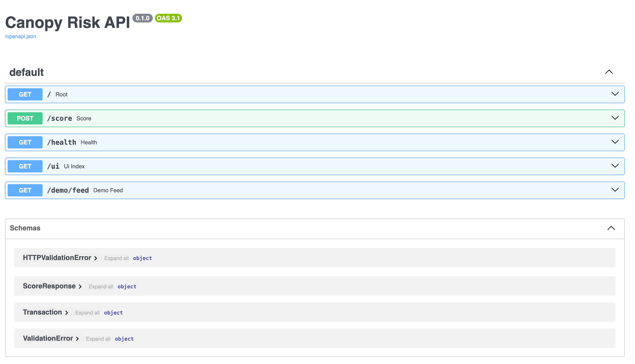Click the /ui path text
This screenshot has height=364, width=635.
53,167
